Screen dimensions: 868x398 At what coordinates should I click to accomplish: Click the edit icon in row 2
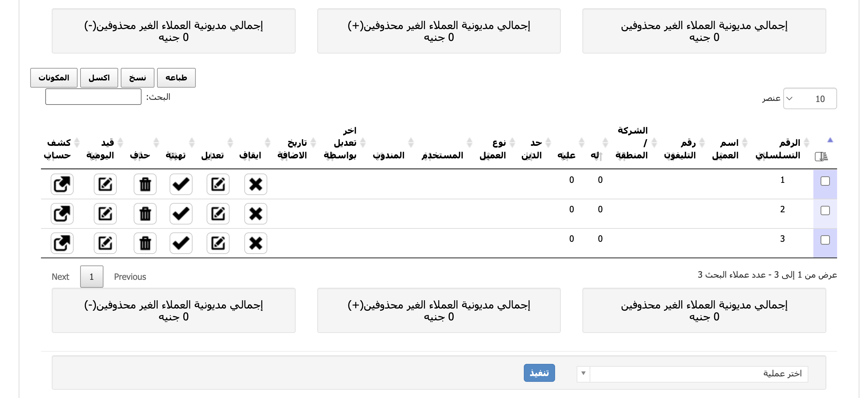(218, 214)
